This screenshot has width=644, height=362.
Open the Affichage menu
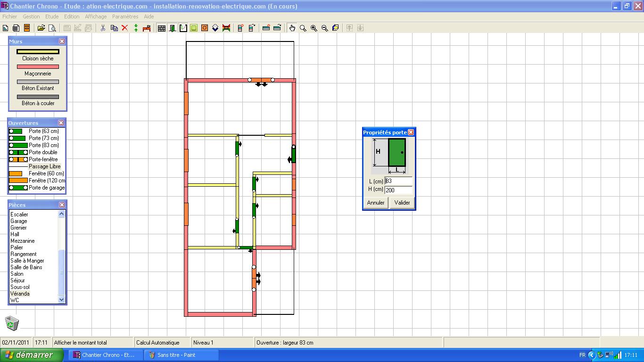click(x=96, y=16)
